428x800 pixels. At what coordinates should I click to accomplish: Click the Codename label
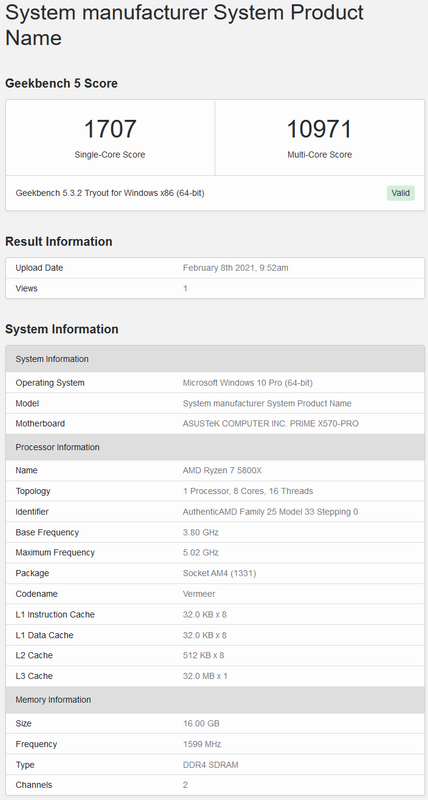point(37,594)
